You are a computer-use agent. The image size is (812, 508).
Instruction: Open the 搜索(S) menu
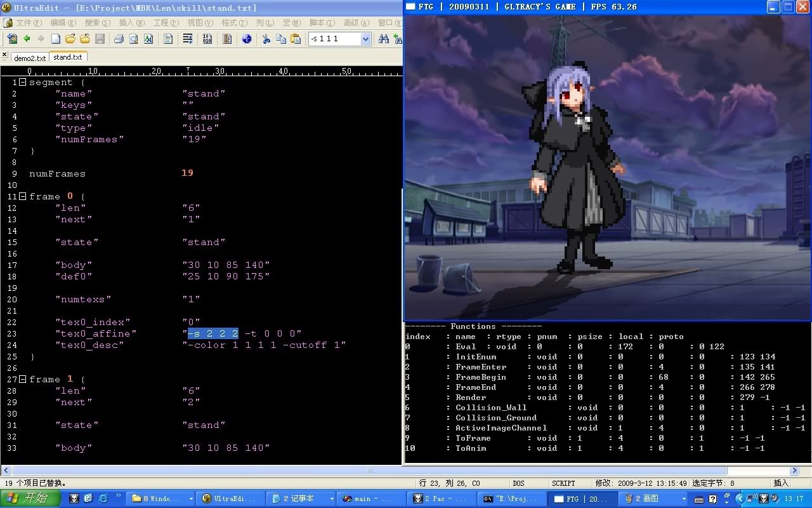click(98, 22)
